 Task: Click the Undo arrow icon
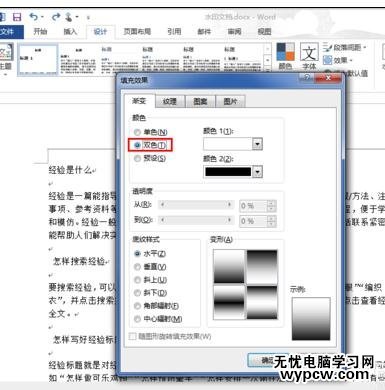pos(33,17)
